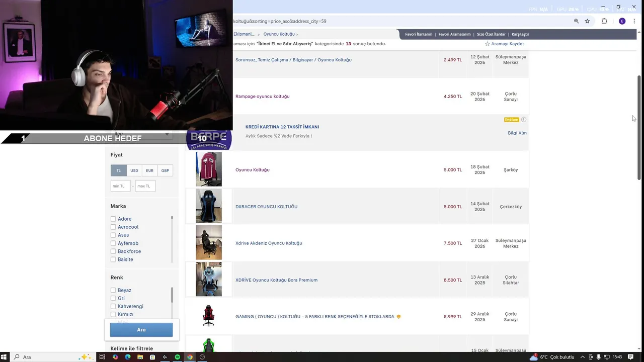Open the Chrome profile avatar E
Screen dimensions: 644x362
622,21
